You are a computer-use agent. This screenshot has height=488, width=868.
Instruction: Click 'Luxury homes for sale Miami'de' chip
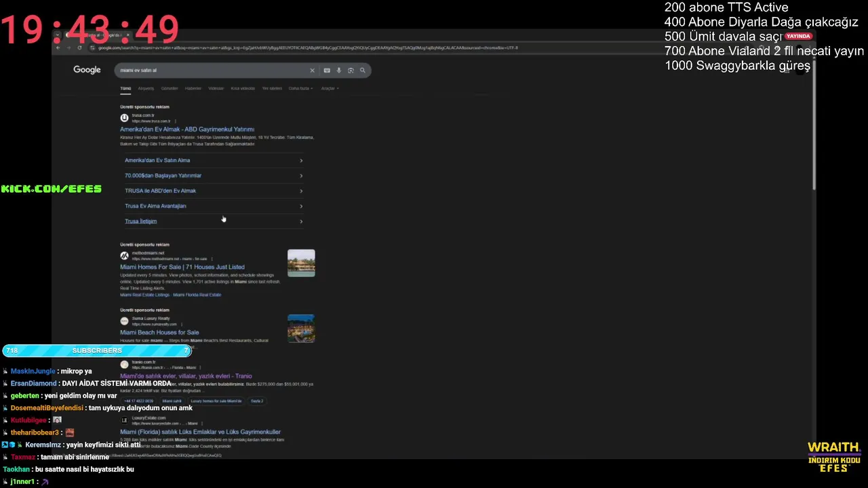(216, 401)
